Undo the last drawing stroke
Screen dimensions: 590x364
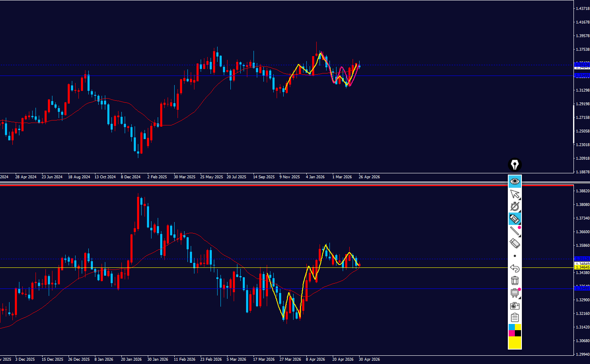coord(514,268)
